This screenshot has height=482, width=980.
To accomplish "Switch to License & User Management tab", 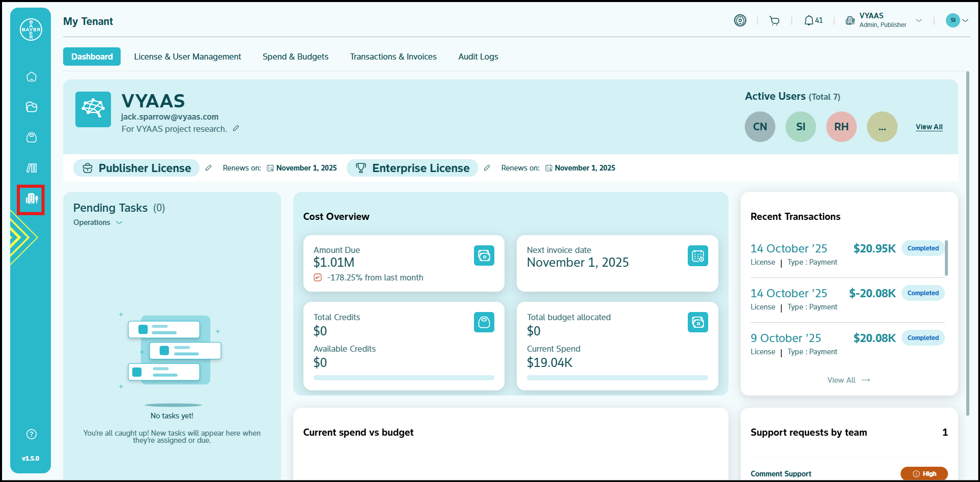I will tap(187, 56).
